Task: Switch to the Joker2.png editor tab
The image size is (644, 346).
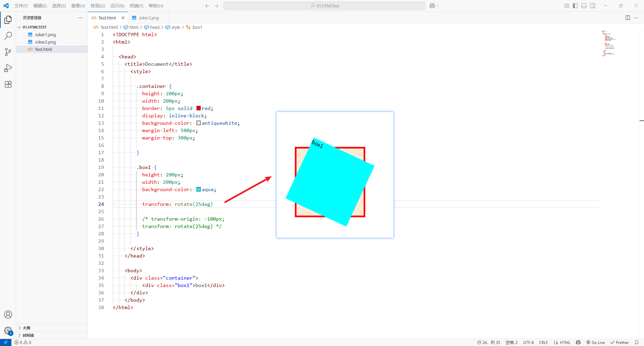Action: [149, 18]
